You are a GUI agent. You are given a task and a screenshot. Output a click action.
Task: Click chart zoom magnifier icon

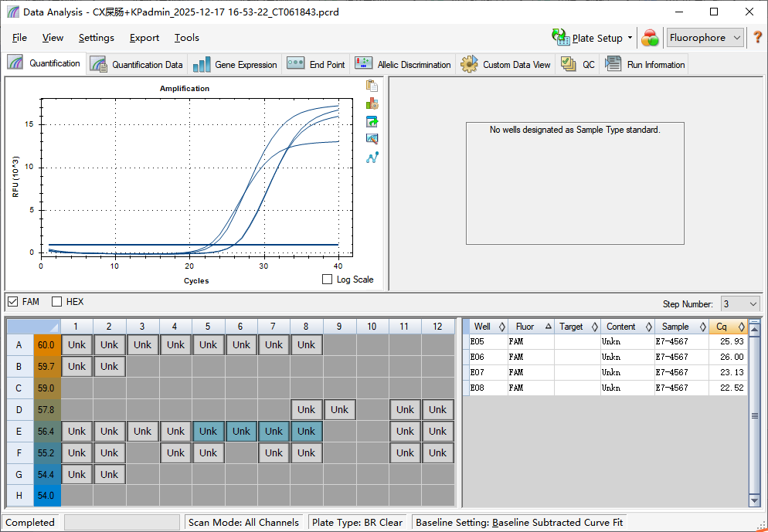pyautogui.click(x=372, y=139)
